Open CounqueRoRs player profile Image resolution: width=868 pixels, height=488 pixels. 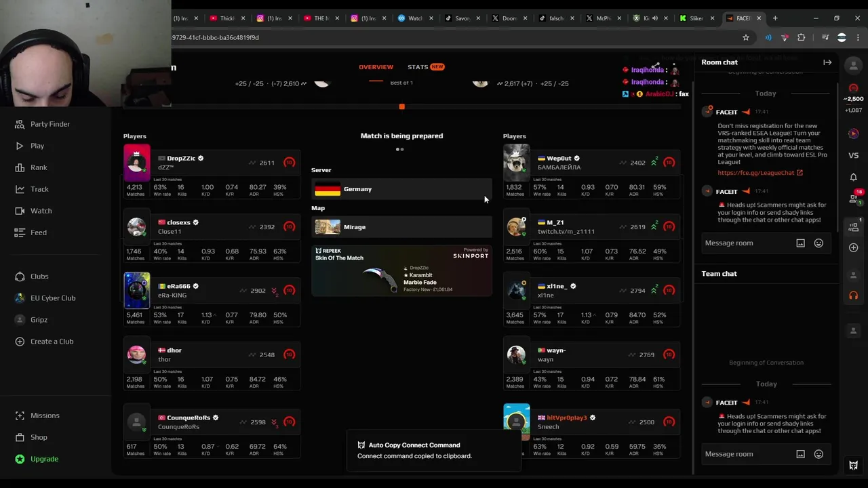tap(189, 418)
